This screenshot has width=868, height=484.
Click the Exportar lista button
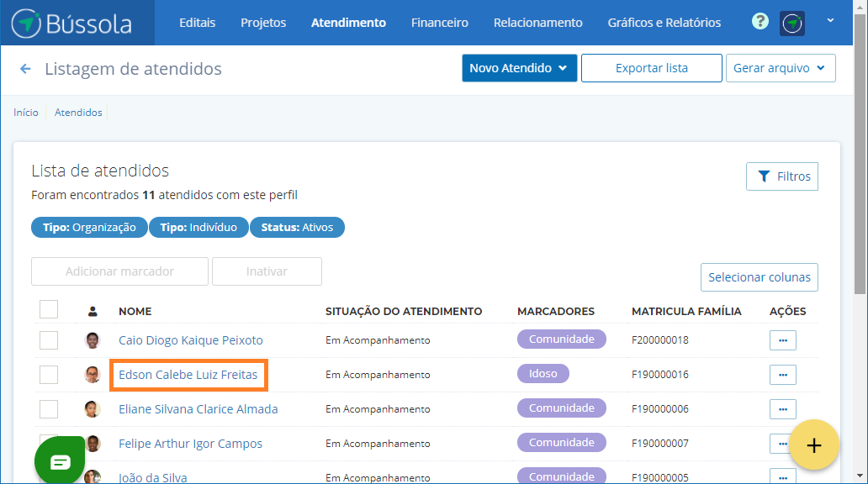[652, 68]
